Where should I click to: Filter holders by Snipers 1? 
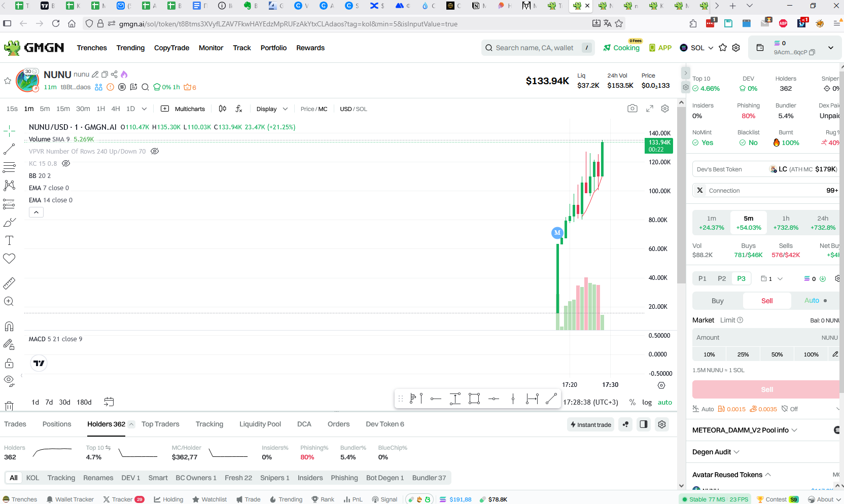(x=274, y=478)
